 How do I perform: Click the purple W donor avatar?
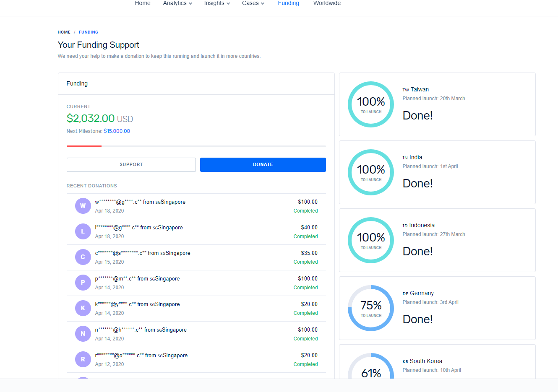point(83,206)
